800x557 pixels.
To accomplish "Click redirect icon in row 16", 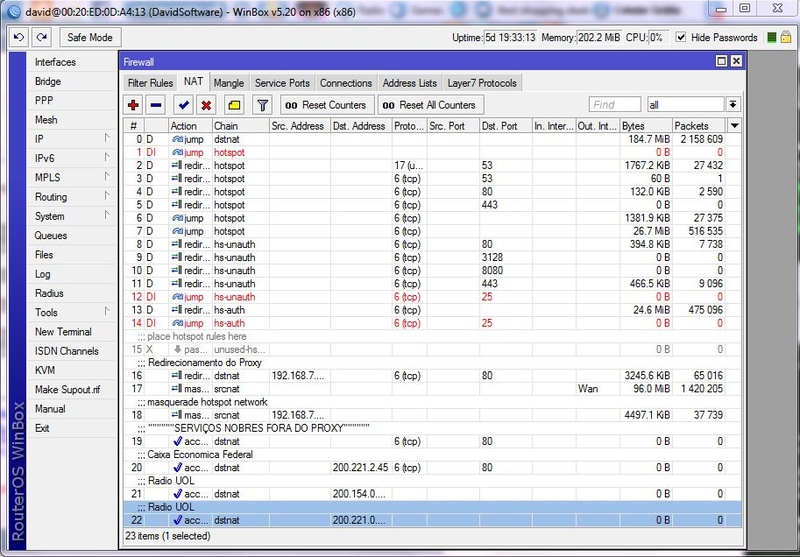I will pos(177,375).
